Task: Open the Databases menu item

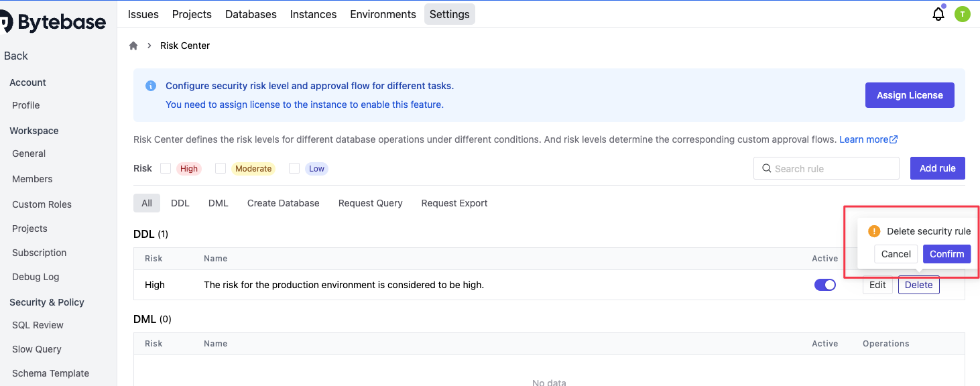Action: 251,13
